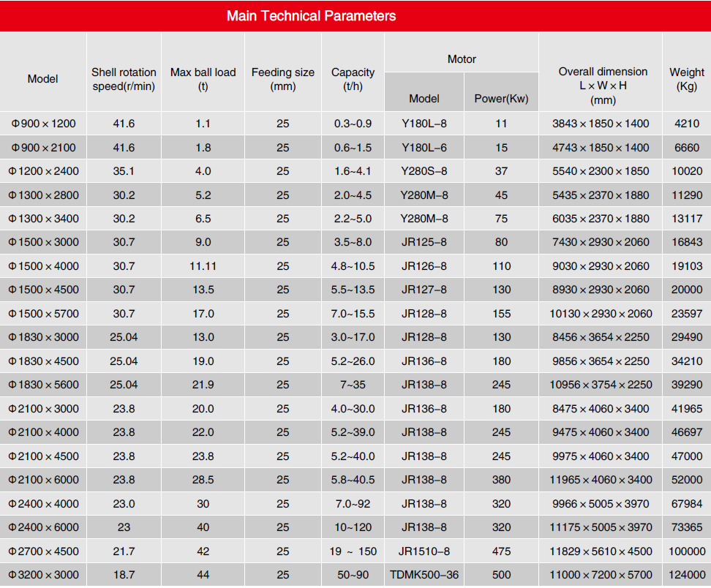Select the 'Motor' group header
Viewport: 711px width, 588px height.
pos(462,59)
